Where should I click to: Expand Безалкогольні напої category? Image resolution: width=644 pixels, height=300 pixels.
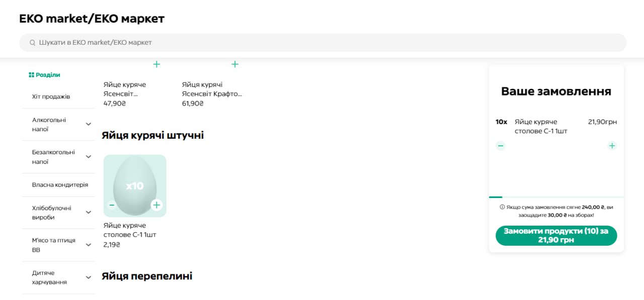89,157
